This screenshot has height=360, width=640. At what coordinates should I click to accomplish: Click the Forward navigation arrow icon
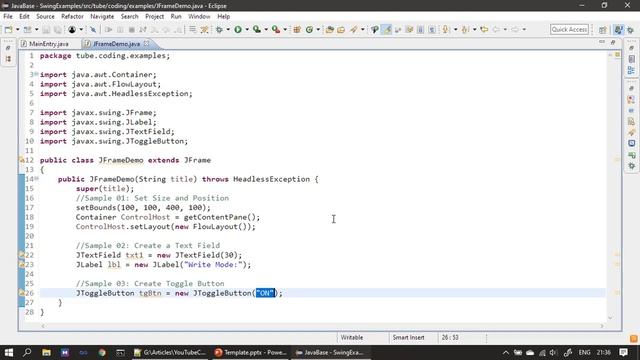tap(515, 29)
